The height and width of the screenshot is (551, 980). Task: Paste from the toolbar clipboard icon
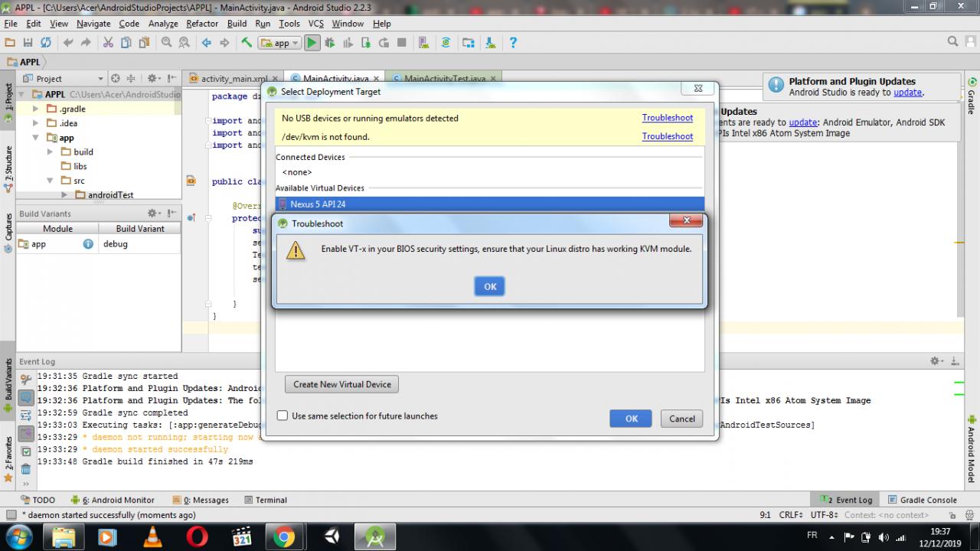click(x=144, y=43)
